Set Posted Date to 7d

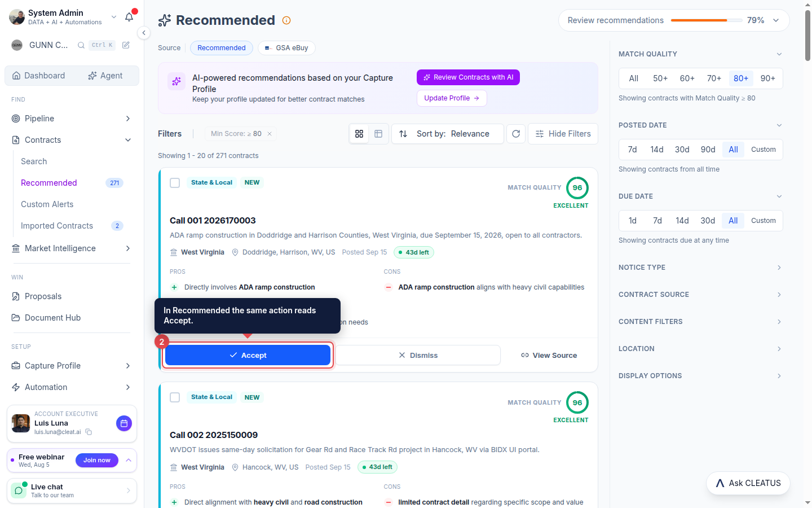point(632,150)
